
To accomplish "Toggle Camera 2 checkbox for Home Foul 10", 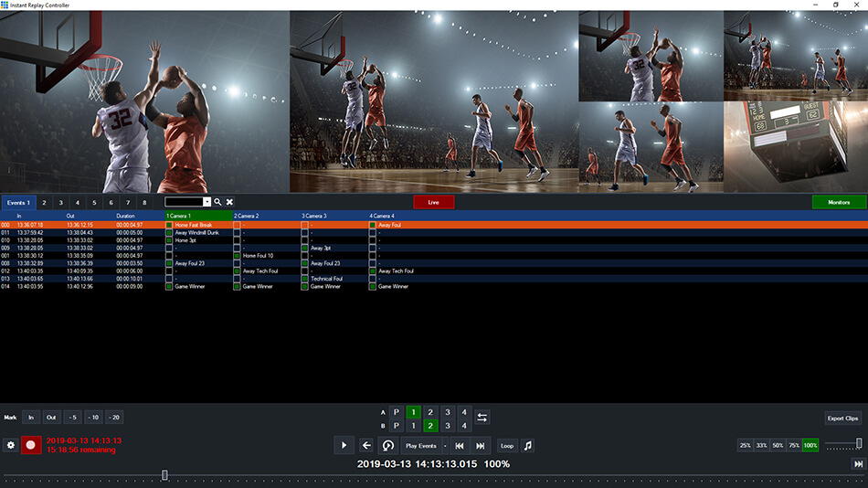I will click(x=237, y=256).
